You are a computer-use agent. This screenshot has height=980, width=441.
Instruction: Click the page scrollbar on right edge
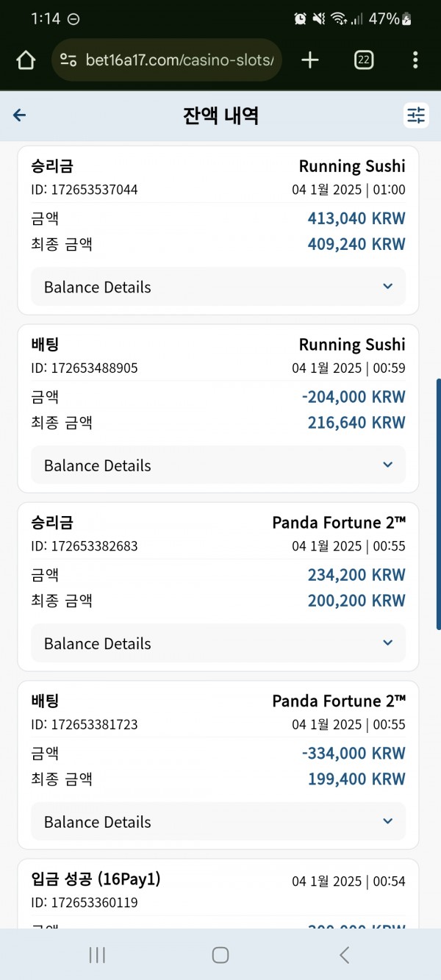click(438, 504)
